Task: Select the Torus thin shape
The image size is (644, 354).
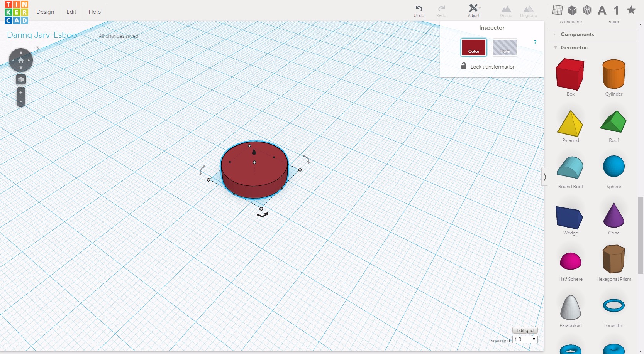Action: click(613, 305)
